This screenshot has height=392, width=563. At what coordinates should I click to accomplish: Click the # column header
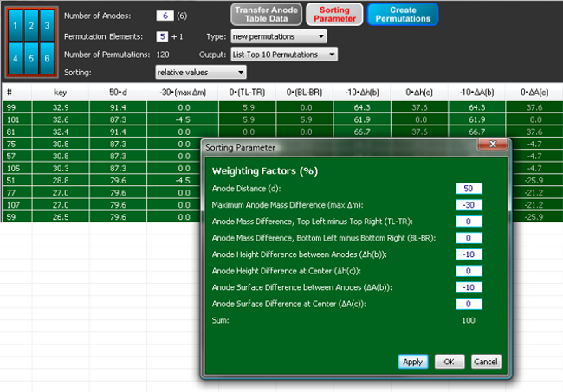[16, 93]
